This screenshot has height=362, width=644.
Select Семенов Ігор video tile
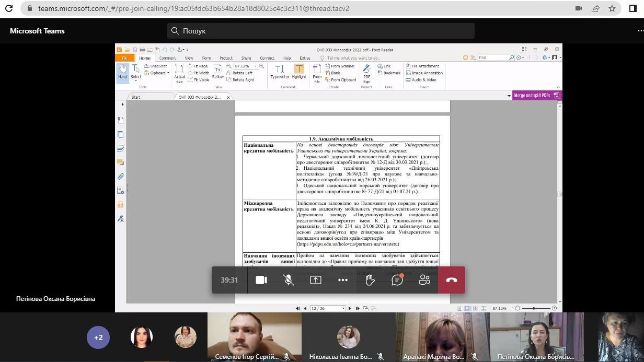254,337
